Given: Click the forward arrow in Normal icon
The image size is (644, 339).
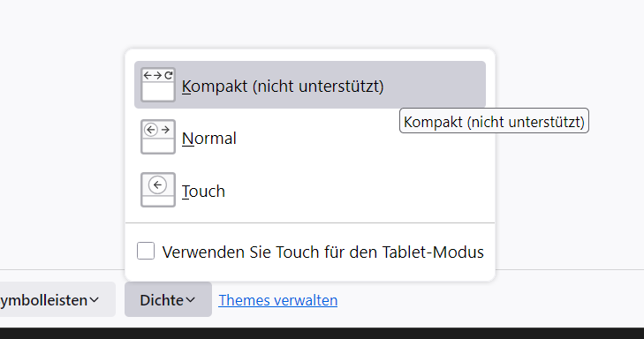Looking at the screenshot, I should (x=165, y=130).
